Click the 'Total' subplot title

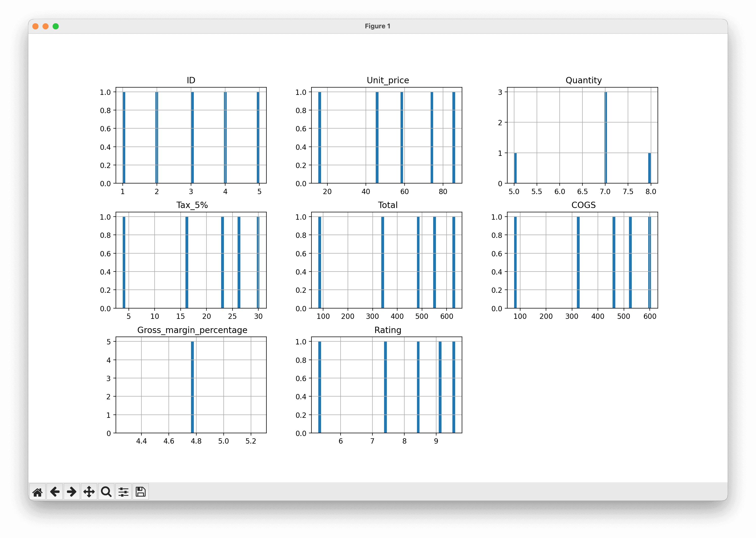point(388,205)
